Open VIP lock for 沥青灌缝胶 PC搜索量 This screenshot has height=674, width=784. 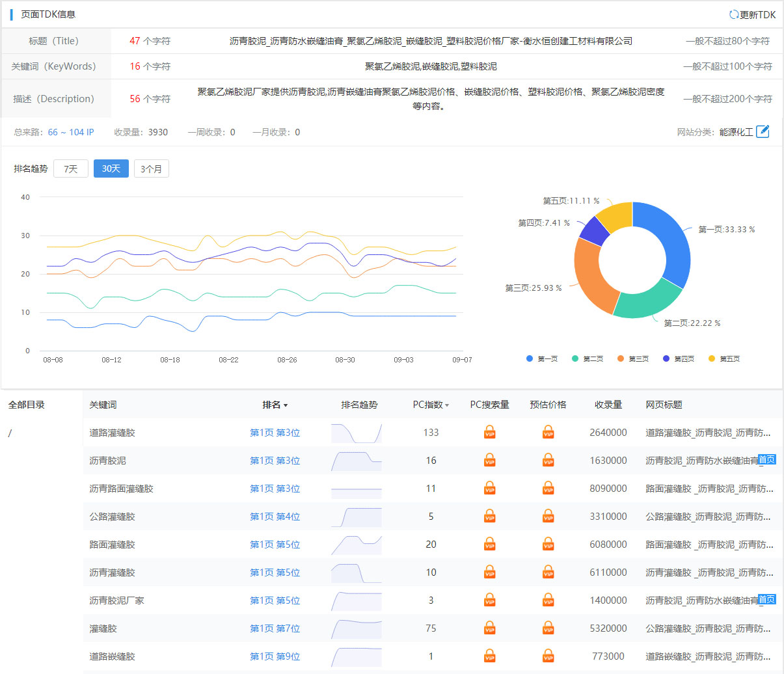(x=489, y=572)
